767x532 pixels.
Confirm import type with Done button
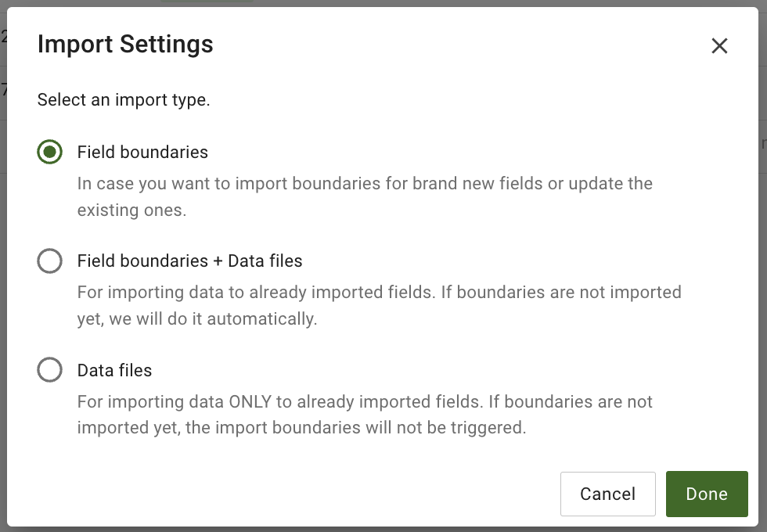point(706,494)
